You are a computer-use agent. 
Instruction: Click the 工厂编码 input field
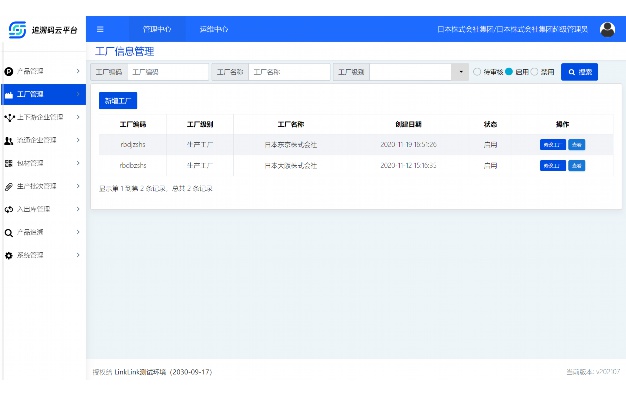coord(168,72)
